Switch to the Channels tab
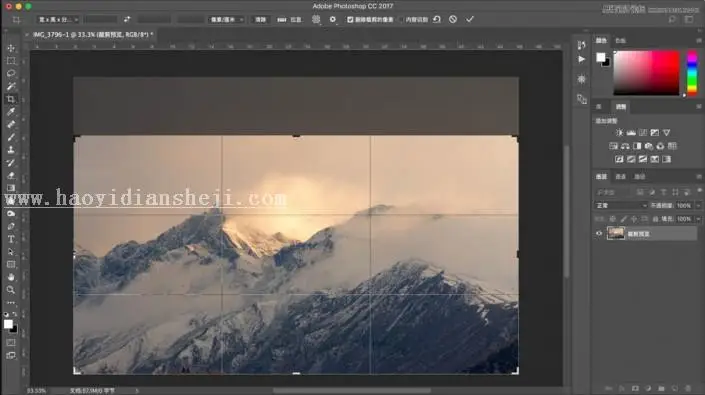The image size is (705, 395). 620,177
